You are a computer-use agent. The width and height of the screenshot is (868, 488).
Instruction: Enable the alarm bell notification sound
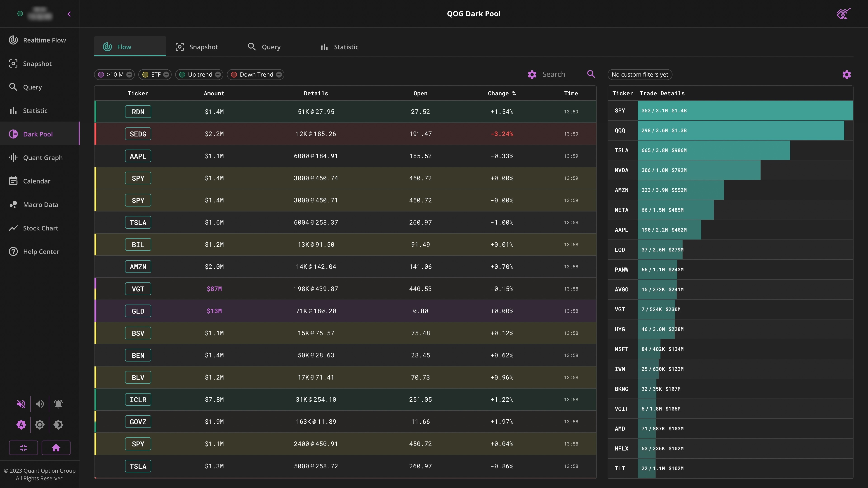[x=58, y=404]
